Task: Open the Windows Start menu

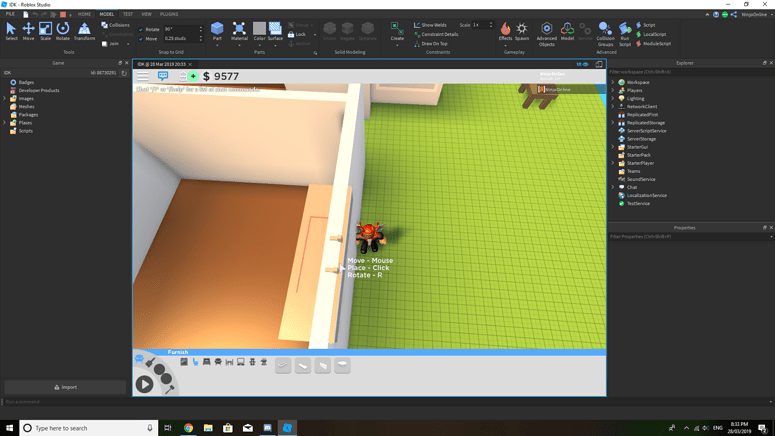Action: point(9,428)
